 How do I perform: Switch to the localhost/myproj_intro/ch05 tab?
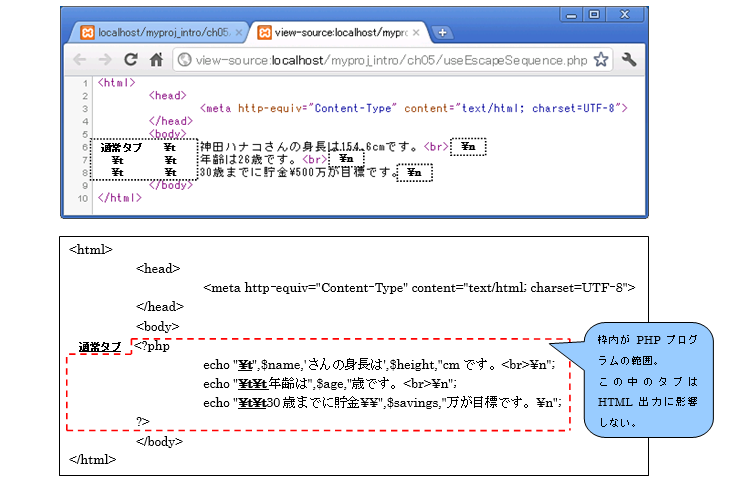pyautogui.click(x=160, y=32)
